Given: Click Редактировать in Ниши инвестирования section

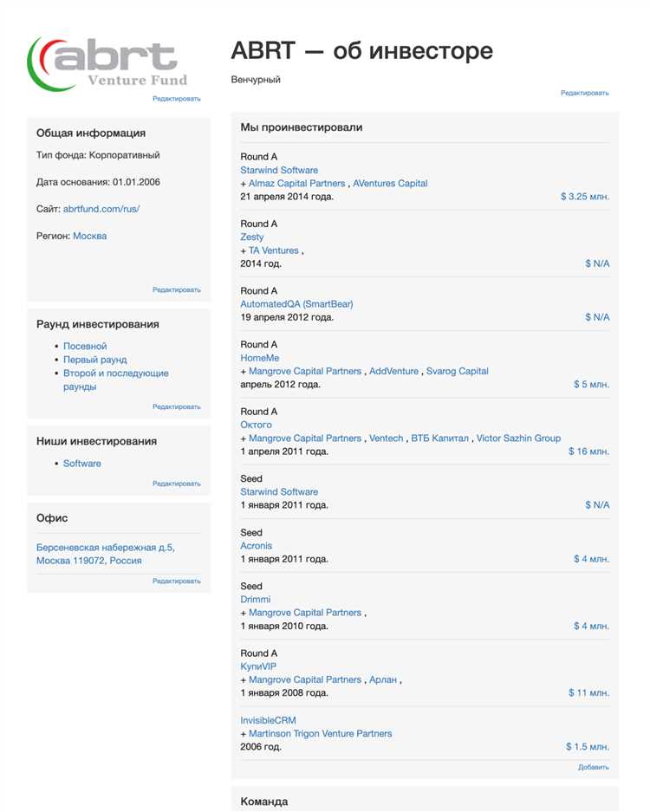Looking at the screenshot, I should click(177, 484).
